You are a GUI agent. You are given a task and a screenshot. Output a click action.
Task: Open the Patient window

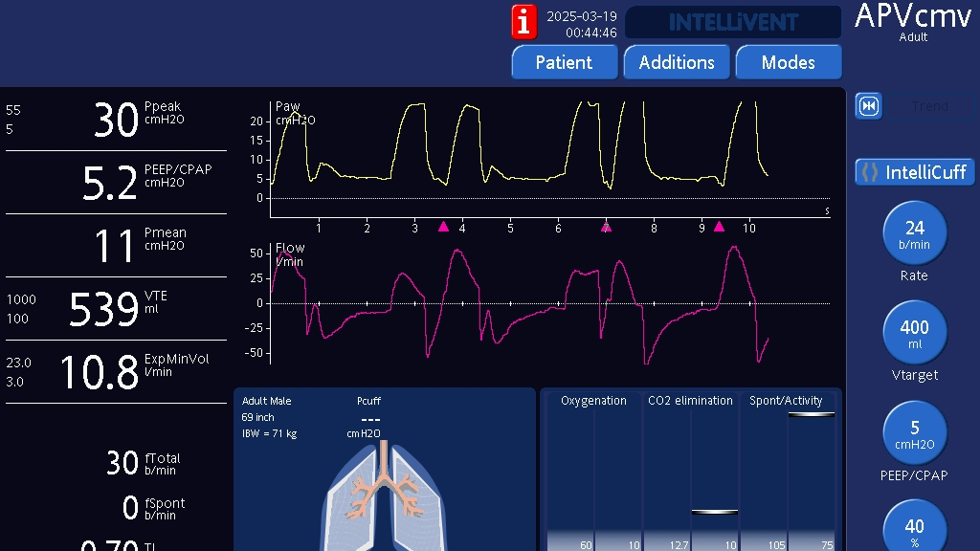pos(564,62)
